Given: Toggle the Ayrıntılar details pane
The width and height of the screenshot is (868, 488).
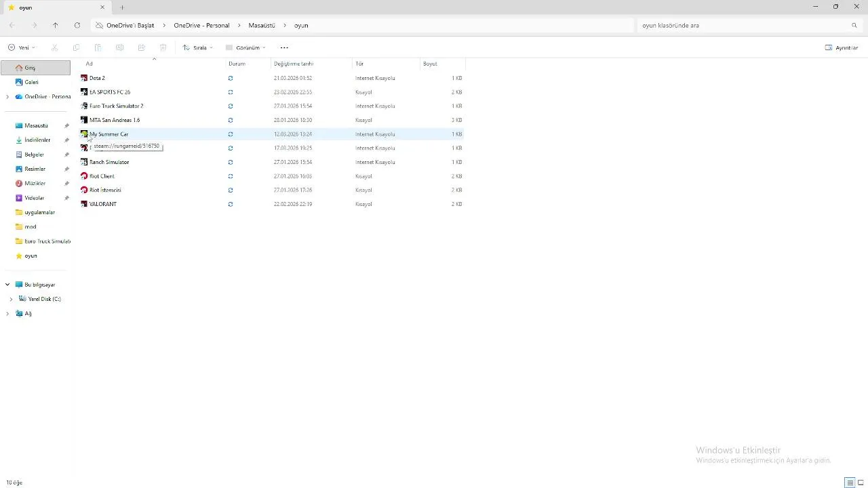Looking at the screenshot, I should tap(842, 47).
